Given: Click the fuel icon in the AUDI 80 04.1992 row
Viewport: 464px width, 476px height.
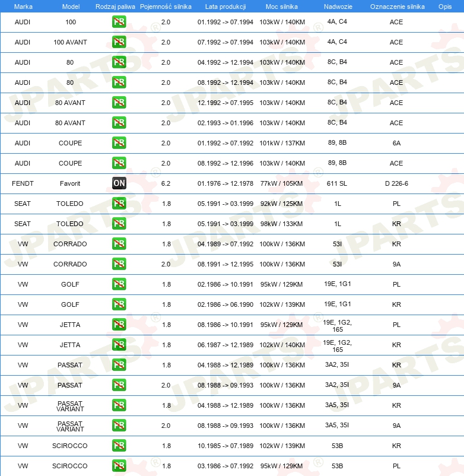Looking at the screenshot, I should point(119,62).
